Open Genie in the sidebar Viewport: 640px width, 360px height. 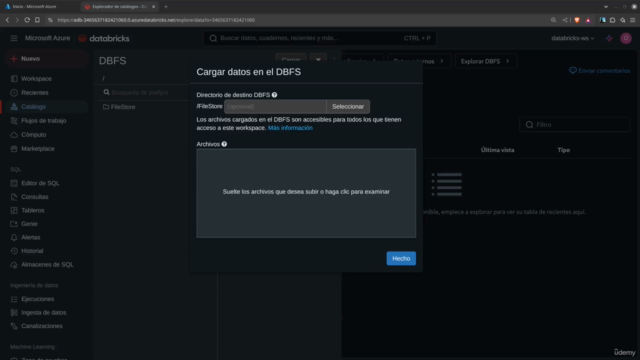[x=29, y=224]
